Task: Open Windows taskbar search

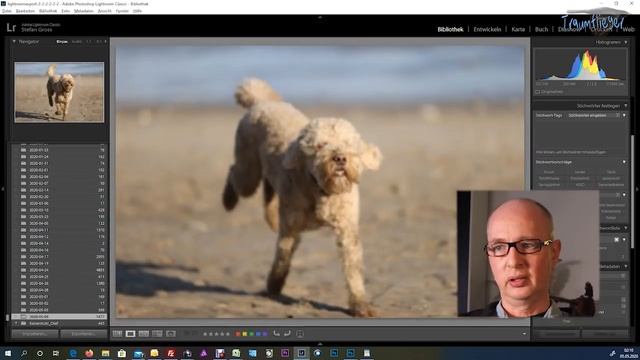Action: tap(24, 353)
